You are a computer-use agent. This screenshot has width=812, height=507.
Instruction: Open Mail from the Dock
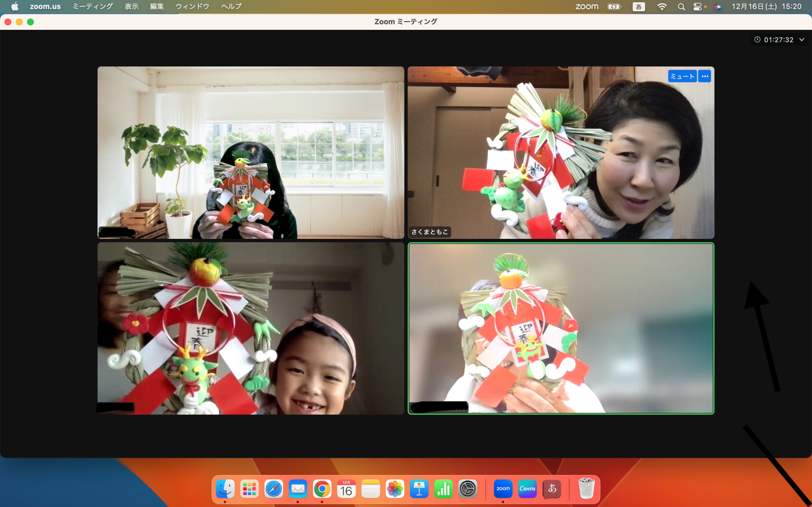click(x=298, y=488)
